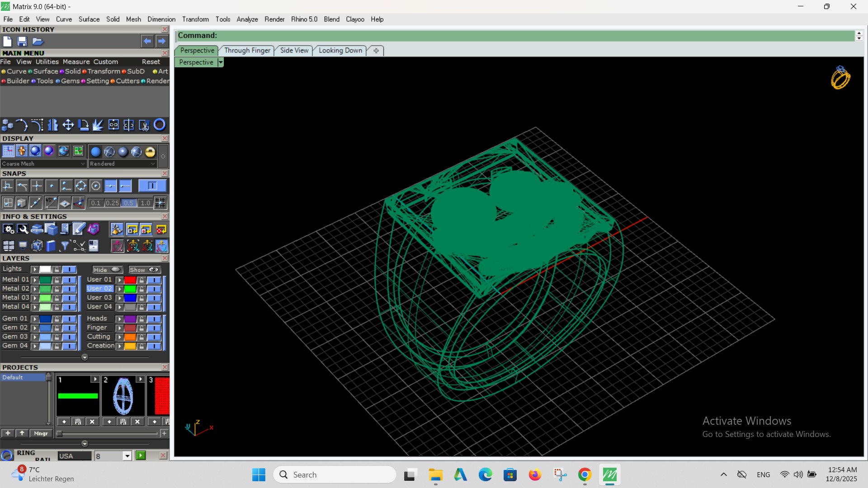Click the Open folder icon in Icon History
The image size is (868, 488).
tap(38, 42)
